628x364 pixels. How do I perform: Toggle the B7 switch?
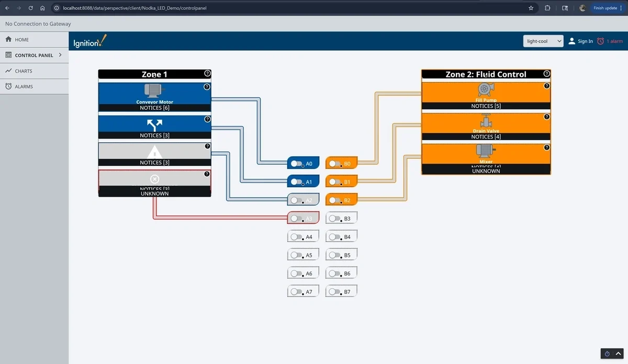[x=335, y=292]
